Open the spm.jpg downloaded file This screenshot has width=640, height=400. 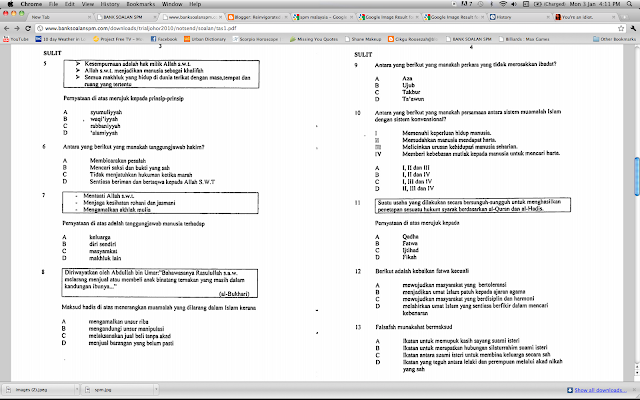coord(116,390)
